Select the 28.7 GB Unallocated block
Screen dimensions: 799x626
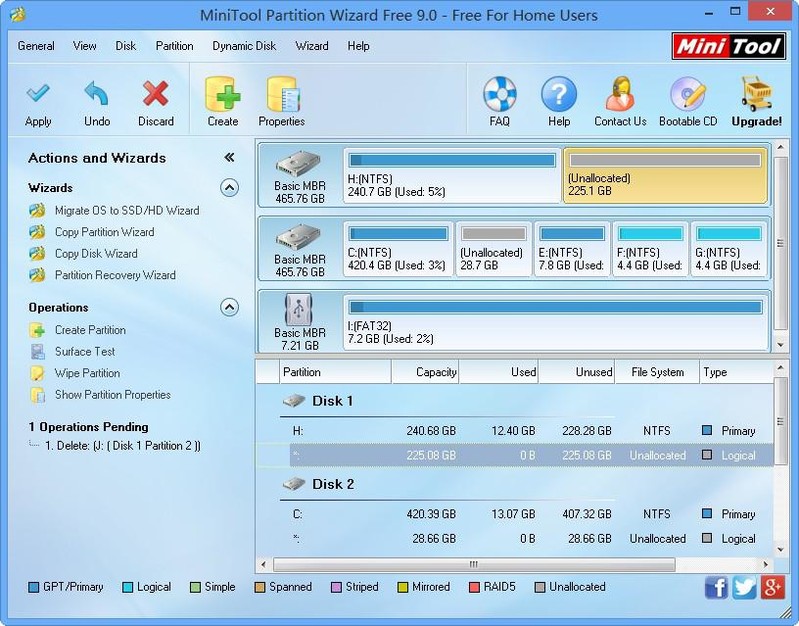pos(493,249)
